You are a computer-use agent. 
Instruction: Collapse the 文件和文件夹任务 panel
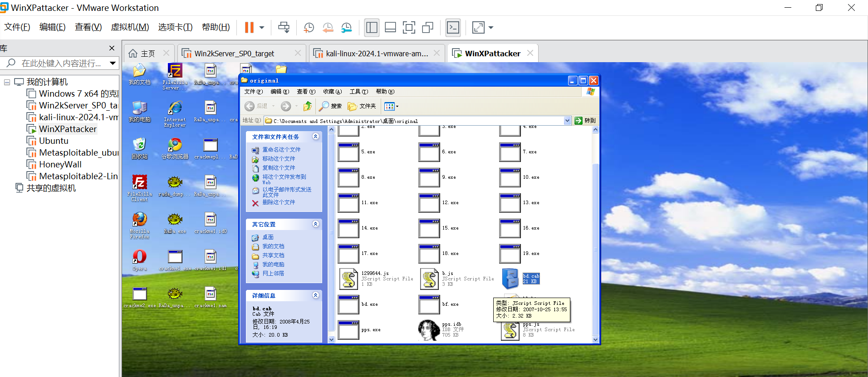pyautogui.click(x=316, y=137)
